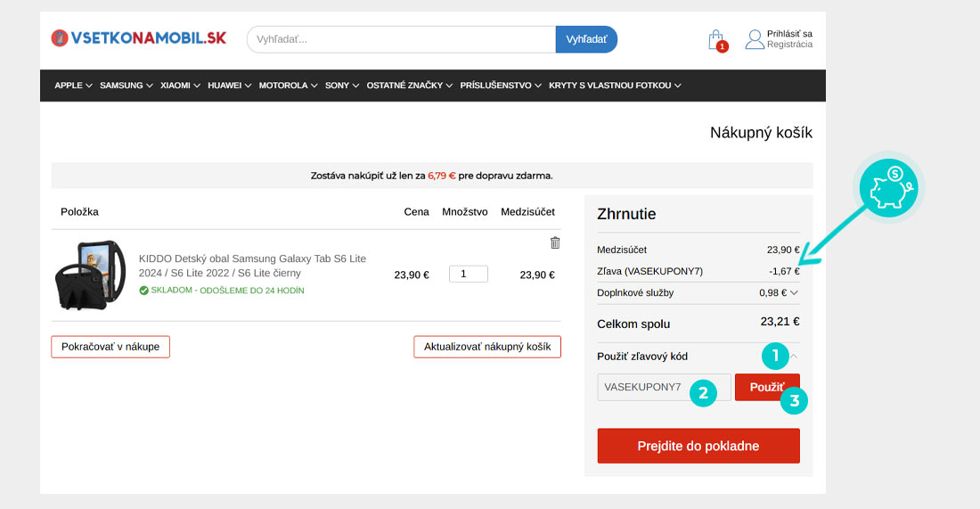This screenshot has width=980, height=509.
Task: Click the -1,67 € discount value
Action: coord(784,271)
